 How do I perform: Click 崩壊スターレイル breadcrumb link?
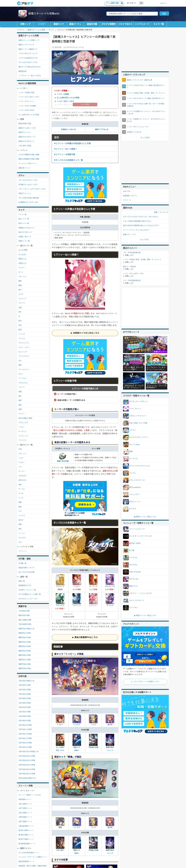pos(36,30)
